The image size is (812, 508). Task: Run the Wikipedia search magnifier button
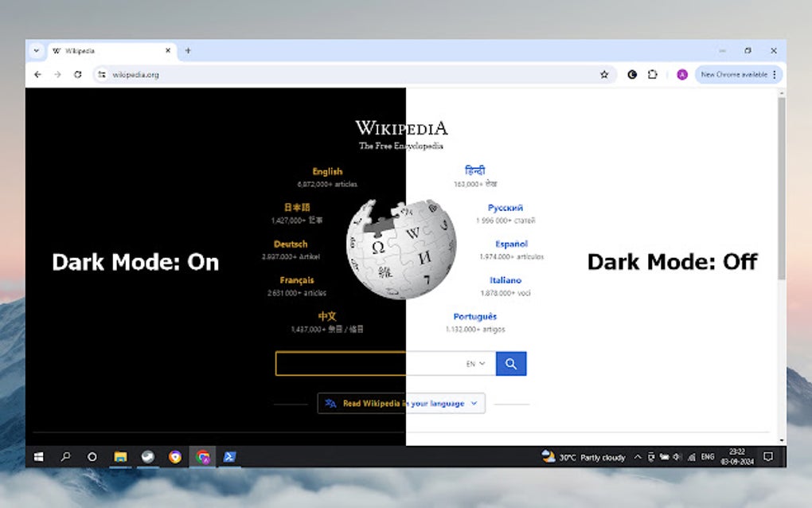(510, 363)
